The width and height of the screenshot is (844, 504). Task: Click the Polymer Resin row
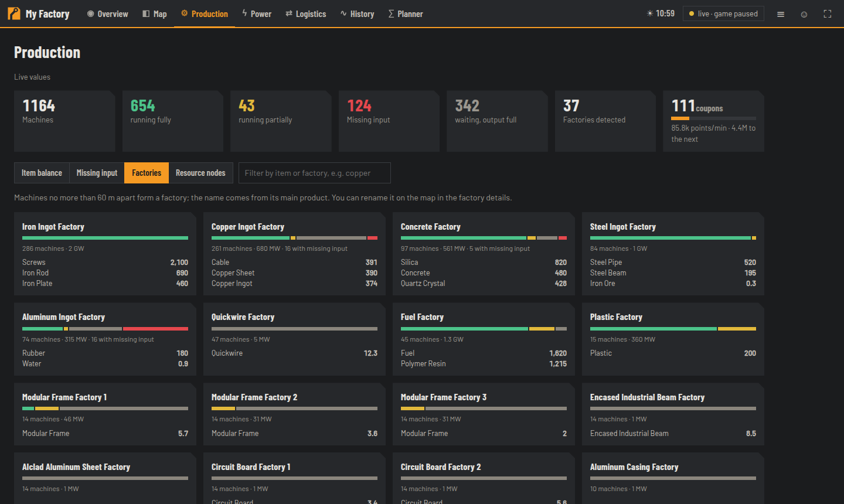click(x=484, y=364)
